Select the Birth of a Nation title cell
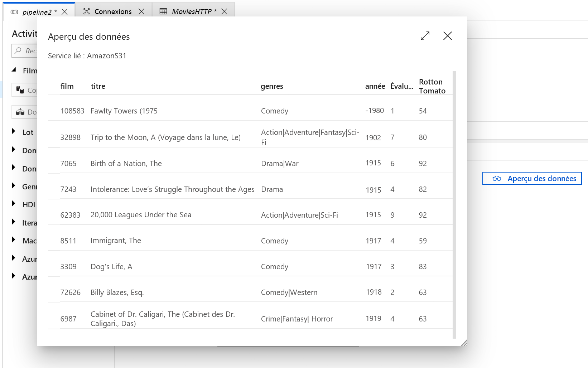The height and width of the screenshot is (368, 588). click(126, 164)
